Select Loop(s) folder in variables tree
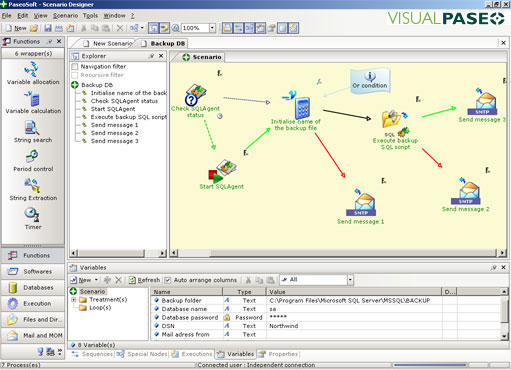 100,308
